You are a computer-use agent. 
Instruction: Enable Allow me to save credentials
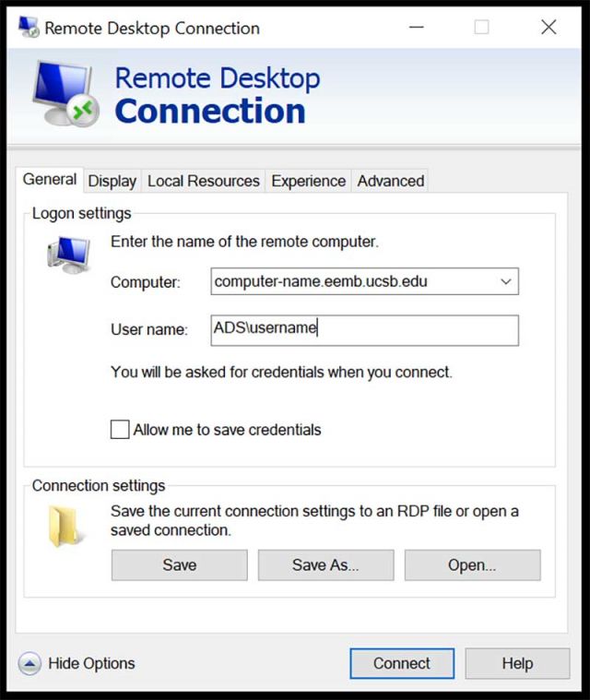(x=120, y=430)
